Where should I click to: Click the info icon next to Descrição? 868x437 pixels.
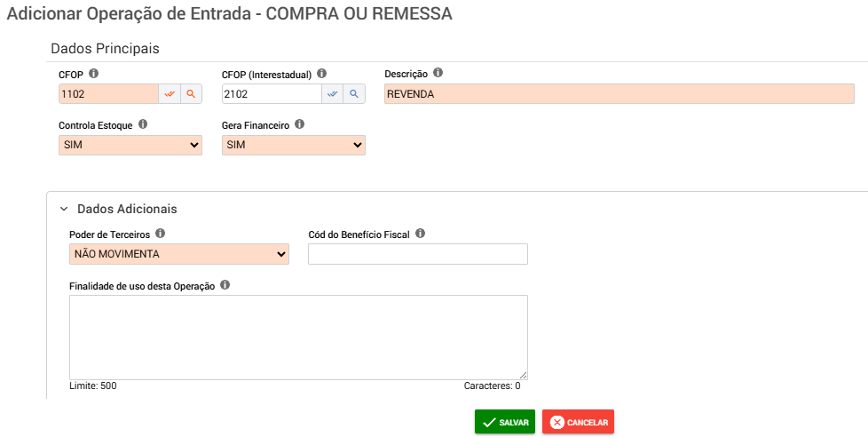pos(438,74)
